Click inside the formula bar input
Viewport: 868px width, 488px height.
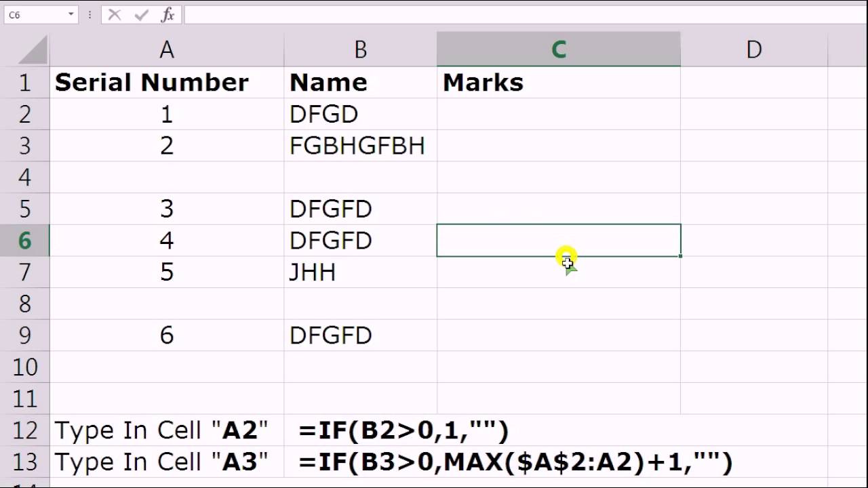(x=525, y=14)
